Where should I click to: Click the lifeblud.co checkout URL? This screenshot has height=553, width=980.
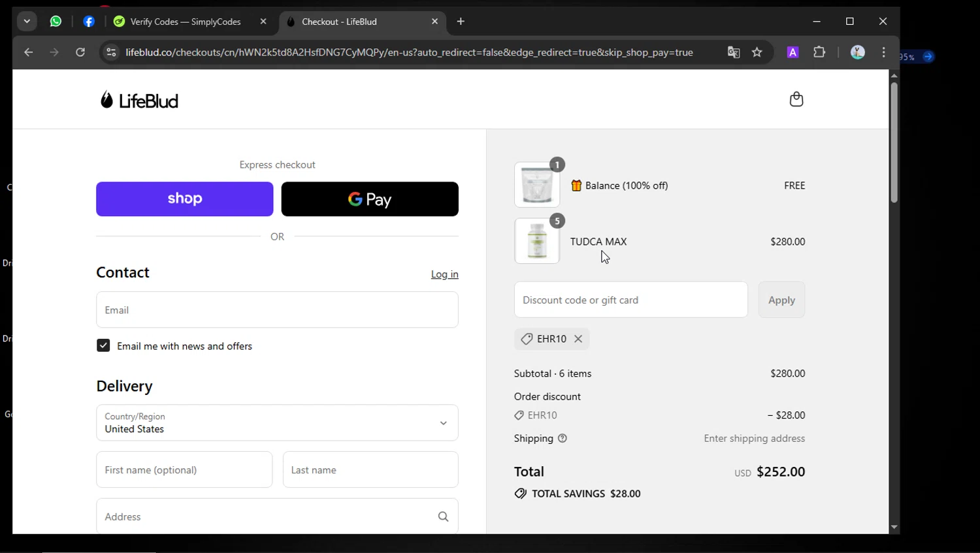pos(409,52)
